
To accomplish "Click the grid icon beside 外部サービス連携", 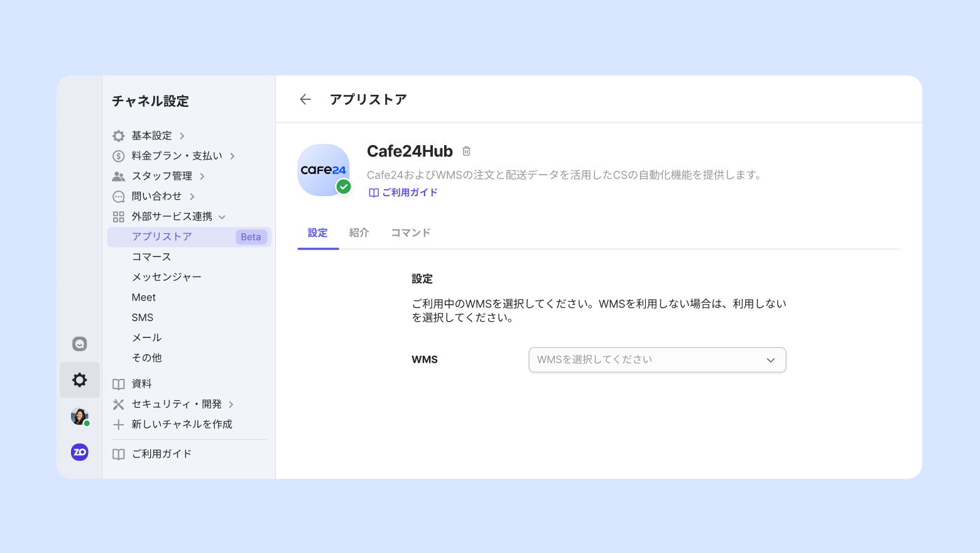I will (118, 217).
